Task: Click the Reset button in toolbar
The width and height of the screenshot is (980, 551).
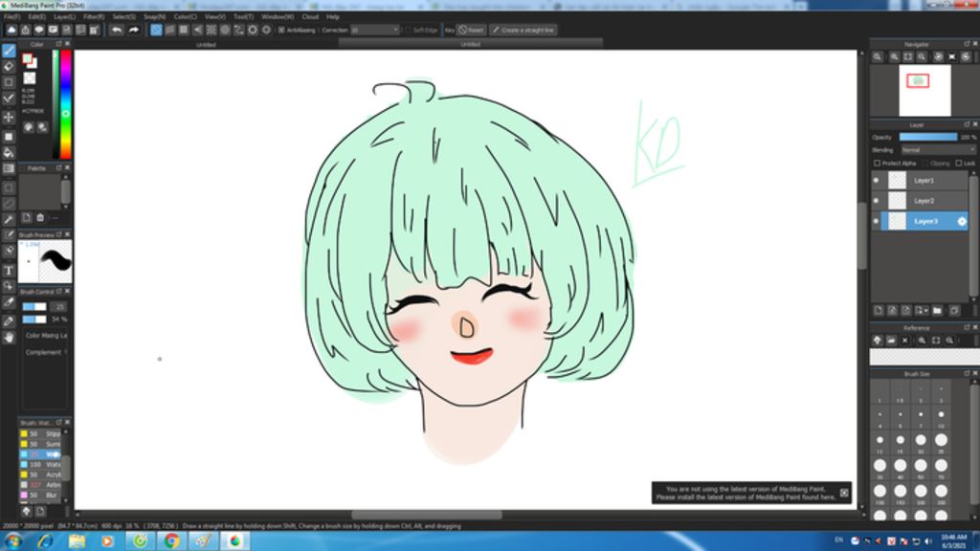Action: click(471, 30)
